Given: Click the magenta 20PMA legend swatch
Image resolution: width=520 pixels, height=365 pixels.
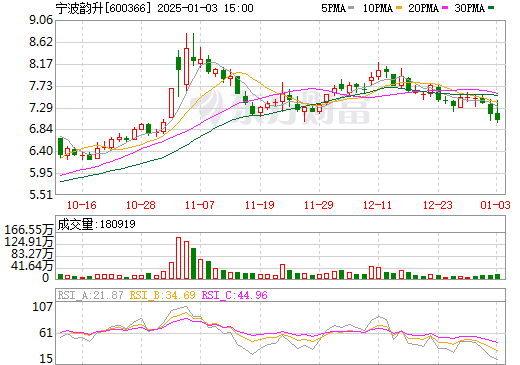Looking at the screenshot, I should (x=445, y=8).
